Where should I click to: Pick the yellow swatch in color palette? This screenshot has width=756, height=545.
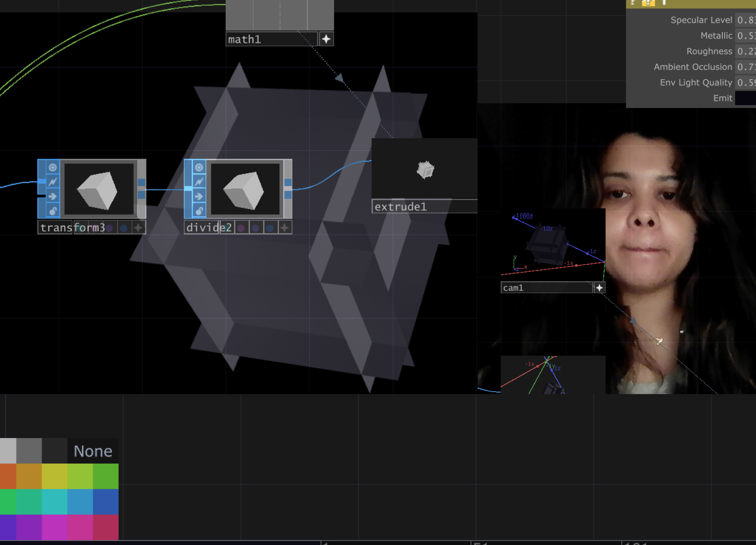[x=54, y=476]
